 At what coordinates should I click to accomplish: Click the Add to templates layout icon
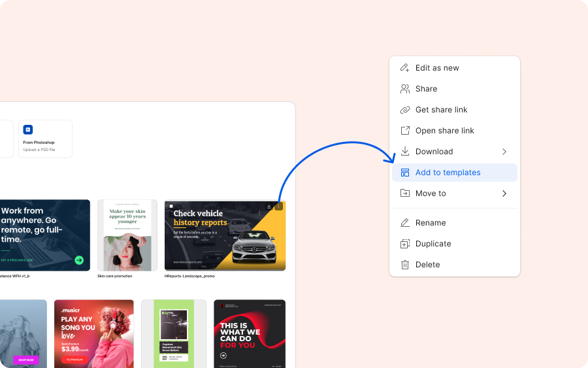[404, 173]
